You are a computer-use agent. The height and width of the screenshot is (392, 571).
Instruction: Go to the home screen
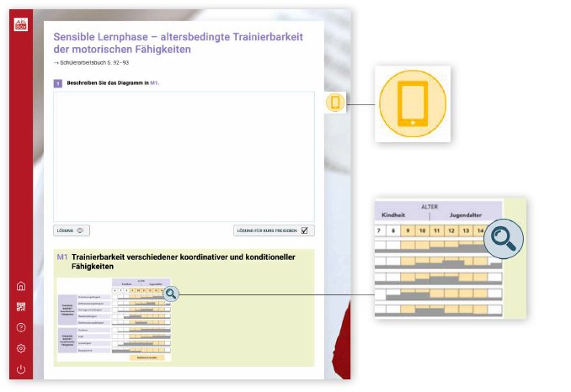coord(21,286)
